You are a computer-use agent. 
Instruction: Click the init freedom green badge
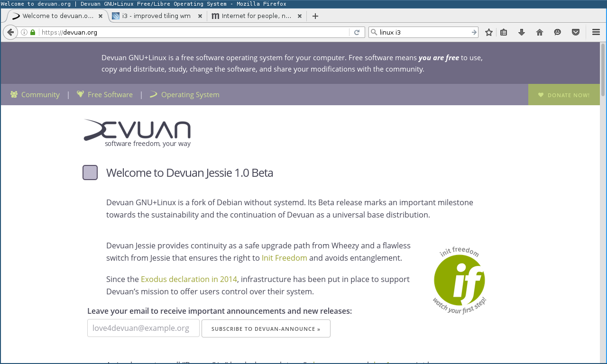point(460,281)
